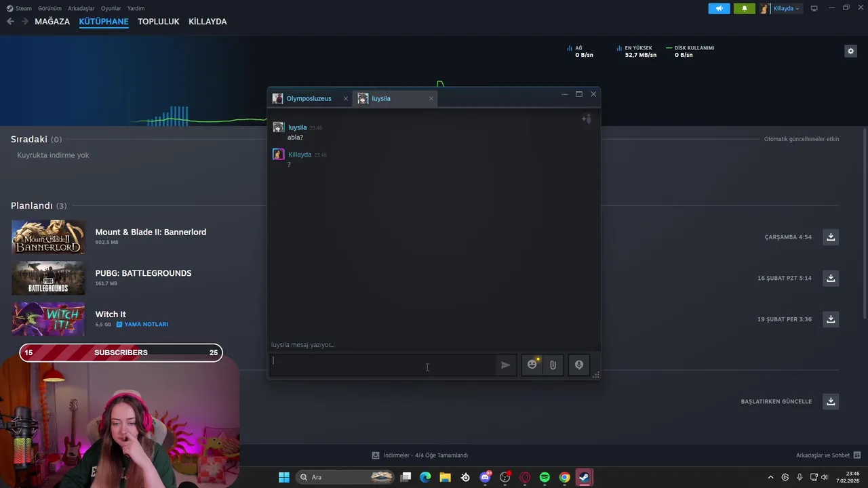Open Witch It YAMA NOTLARI link
The height and width of the screenshot is (488, 868).
click(x=142, y=325)
